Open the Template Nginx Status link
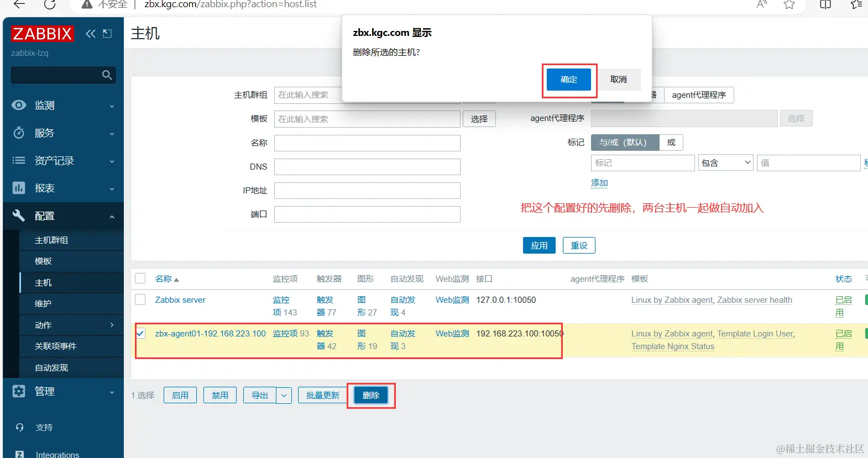This screenshot has height=458, width=868. click(x=673, y=346)
